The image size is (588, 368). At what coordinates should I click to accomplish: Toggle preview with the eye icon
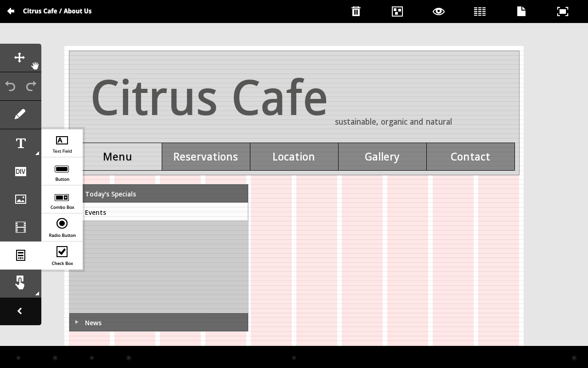point(438,11)
